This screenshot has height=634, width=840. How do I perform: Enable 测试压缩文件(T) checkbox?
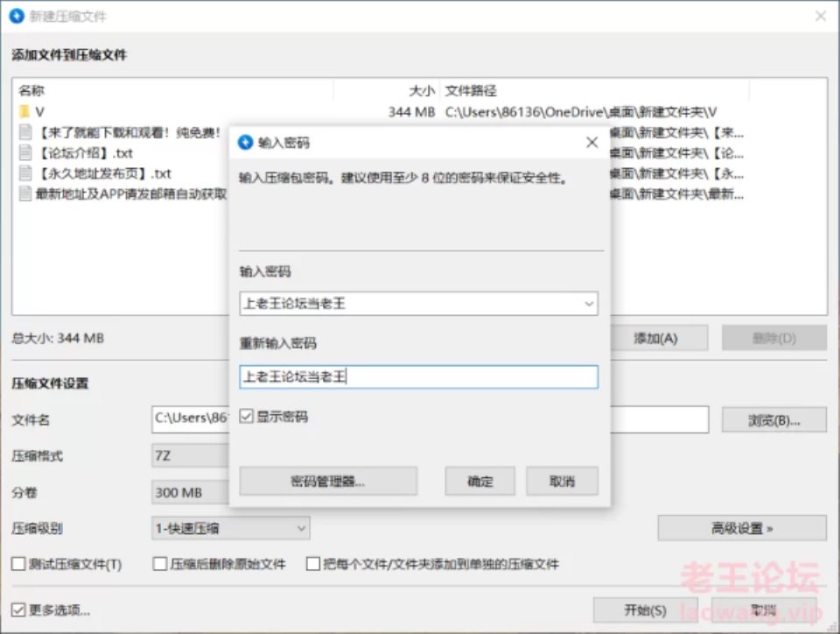pos(18,564)
